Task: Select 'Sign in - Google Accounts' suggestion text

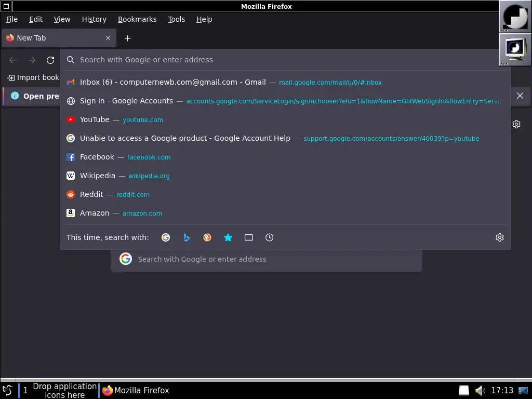Action: (x=126, y=101)
